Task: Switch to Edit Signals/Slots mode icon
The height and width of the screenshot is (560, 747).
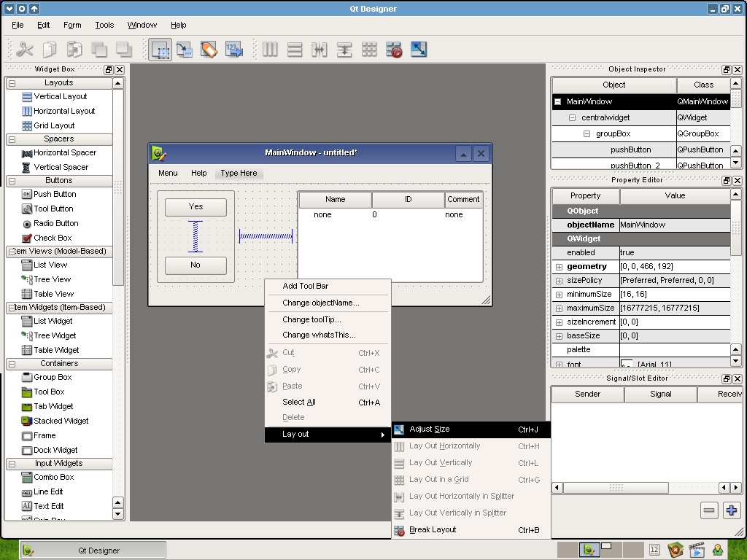Action: coord(185,50)
